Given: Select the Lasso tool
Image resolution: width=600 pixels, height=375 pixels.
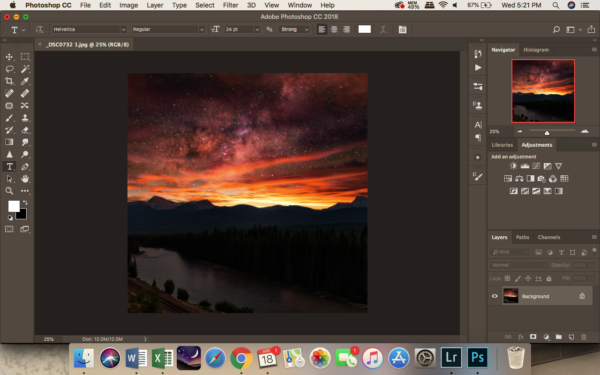Looking at the screenshot, I should coord(9,69).
